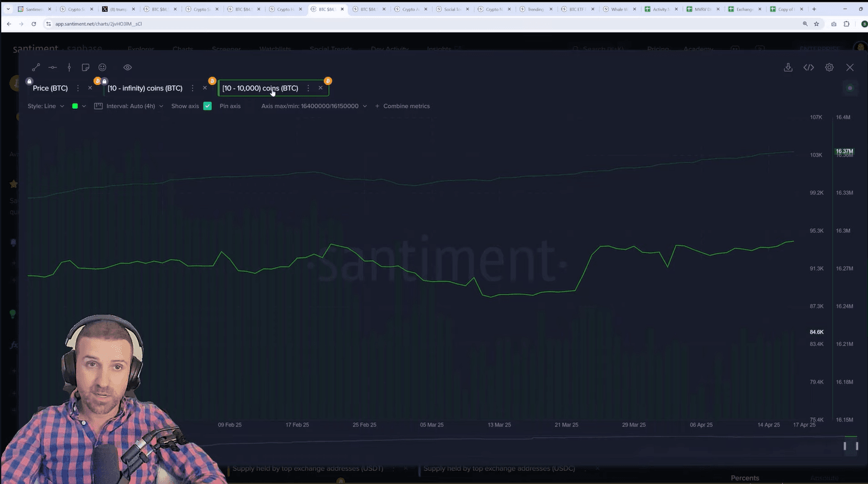Select the Price (BTC) metric tab

coord(50,88)
